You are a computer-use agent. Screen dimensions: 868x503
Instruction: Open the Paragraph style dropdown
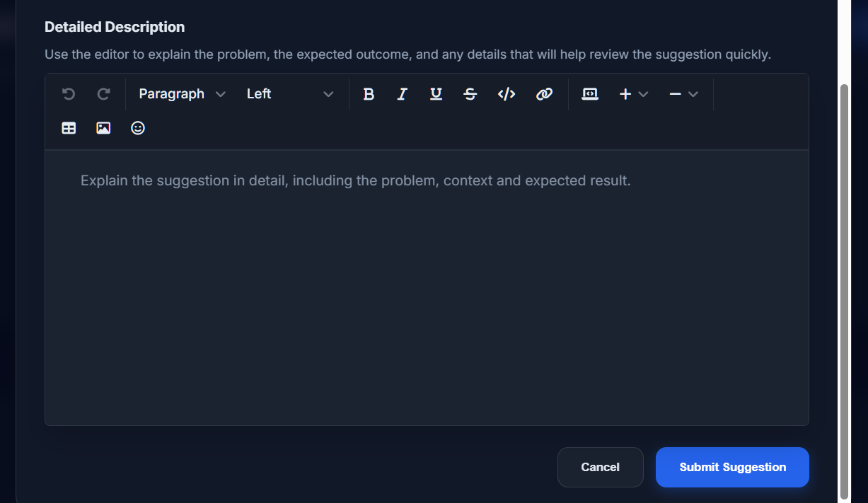pos(182,94)
